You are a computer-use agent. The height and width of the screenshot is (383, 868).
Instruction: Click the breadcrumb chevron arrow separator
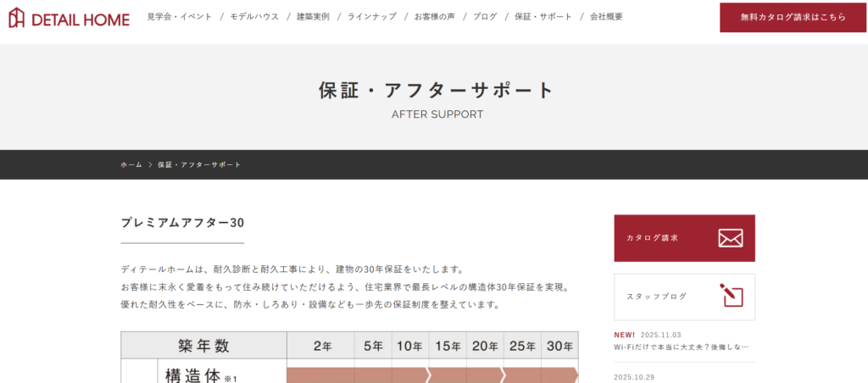pos(150,164)
